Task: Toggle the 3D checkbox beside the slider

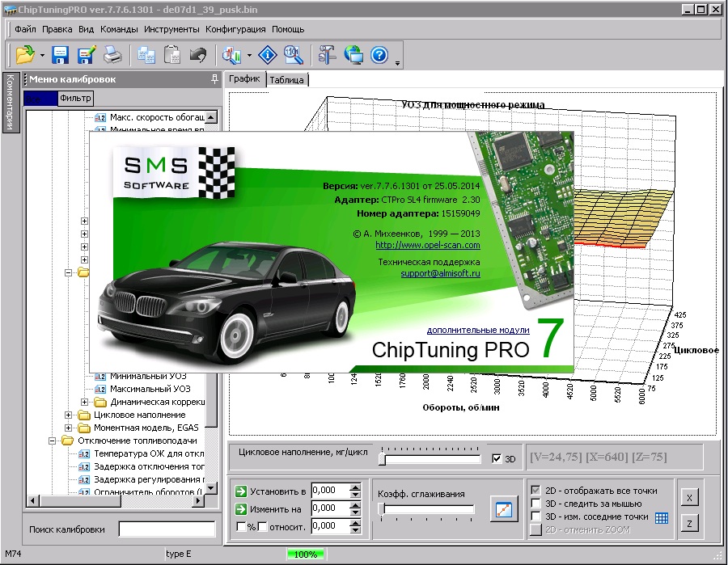Action: coord(497,458)
